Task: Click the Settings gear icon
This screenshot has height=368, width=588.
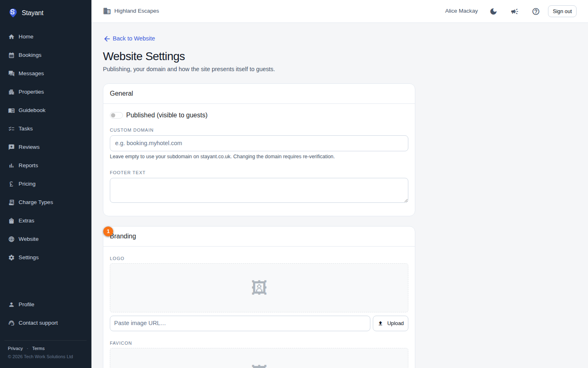Action: pyautogui.click(x=11, y=258)
